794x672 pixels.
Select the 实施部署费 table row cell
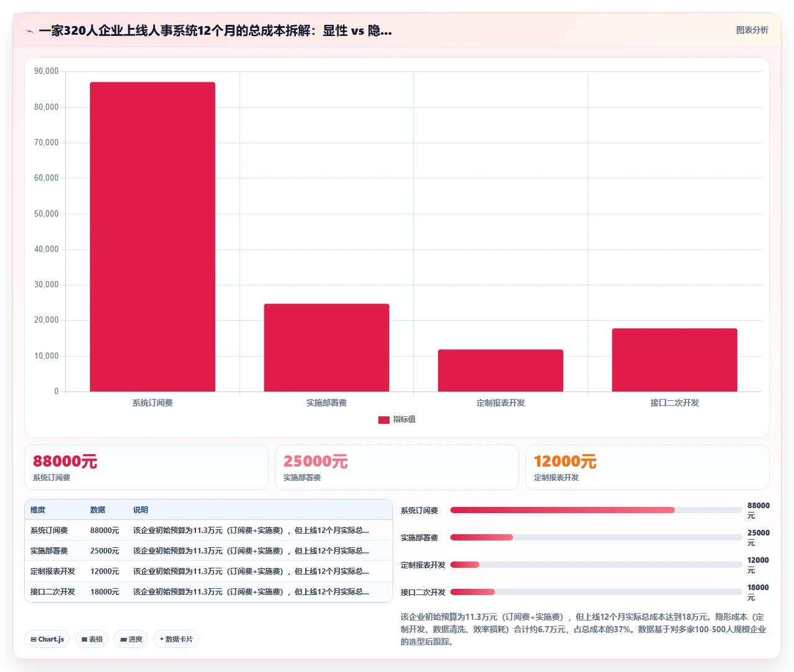[49, 551]
